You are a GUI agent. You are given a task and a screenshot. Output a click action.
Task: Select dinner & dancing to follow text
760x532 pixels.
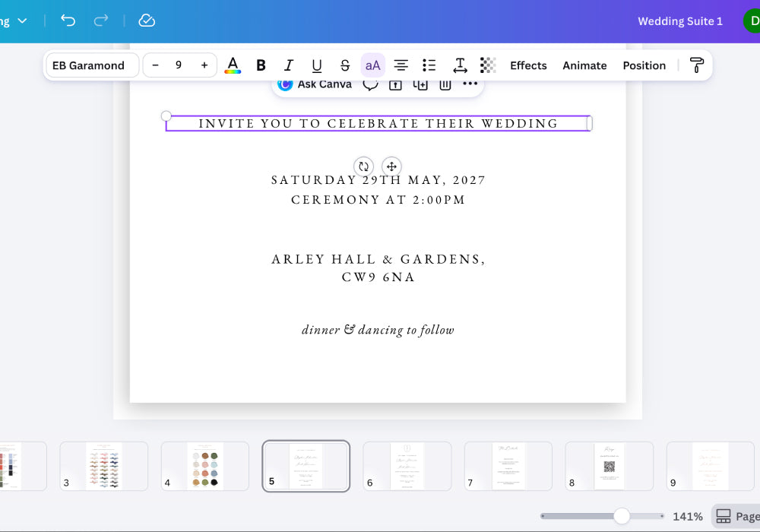point(378,330)
